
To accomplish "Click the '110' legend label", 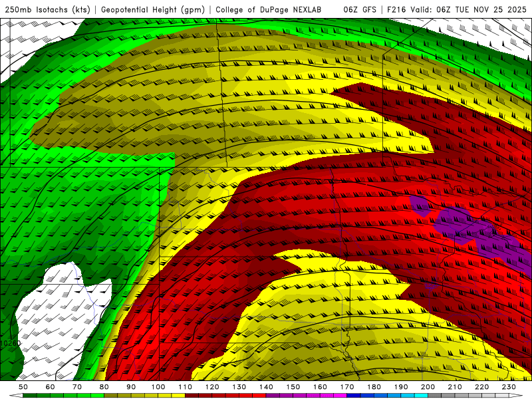I will click(x=185, y=387).
